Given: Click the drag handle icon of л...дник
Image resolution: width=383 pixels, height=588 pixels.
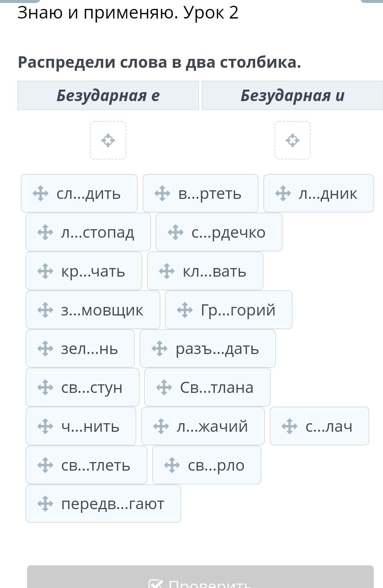Looking at the screenshot, I should point(283,194).
